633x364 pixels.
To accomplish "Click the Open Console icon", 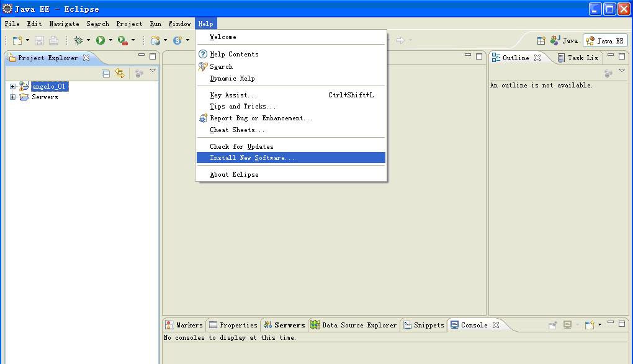I will pos(590,325).
